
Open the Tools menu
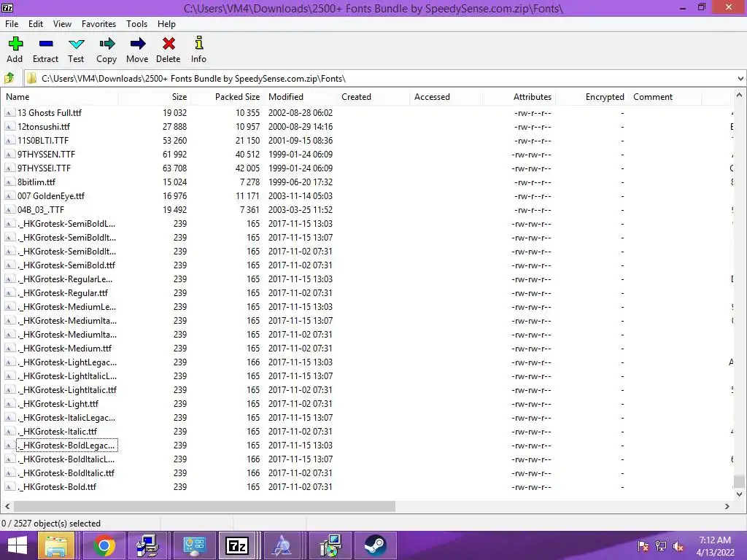[x=136, y=24]
